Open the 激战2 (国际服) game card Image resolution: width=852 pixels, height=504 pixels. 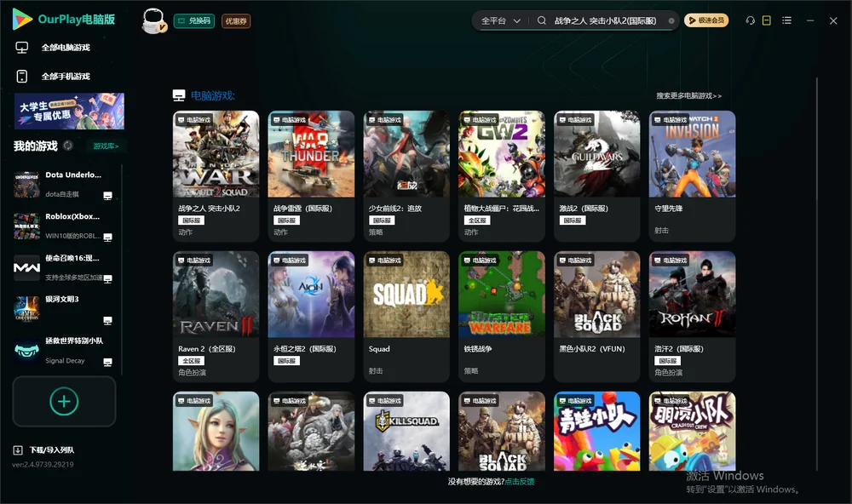(x=597, y=176)
